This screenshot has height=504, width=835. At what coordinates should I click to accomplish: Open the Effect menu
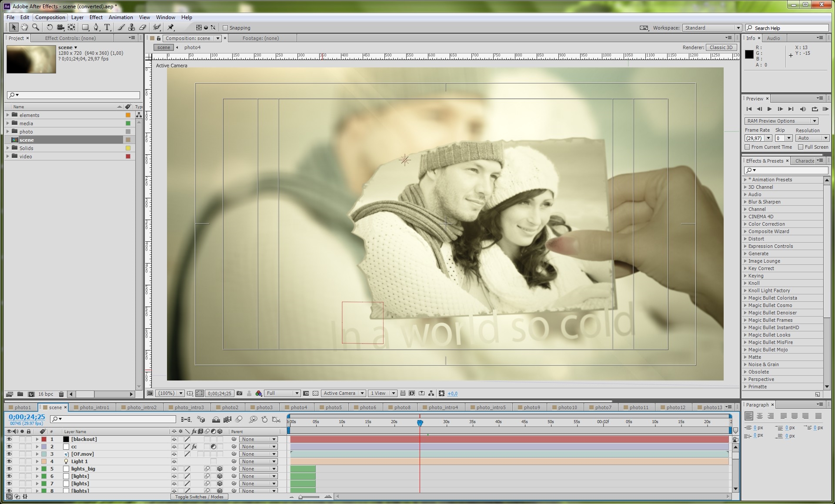tap(96, 17)
